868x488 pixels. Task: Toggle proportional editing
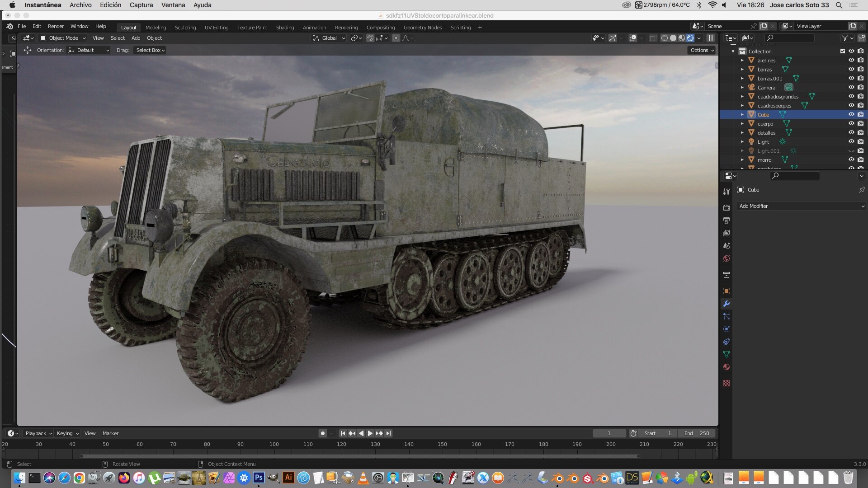click(396, 38)
